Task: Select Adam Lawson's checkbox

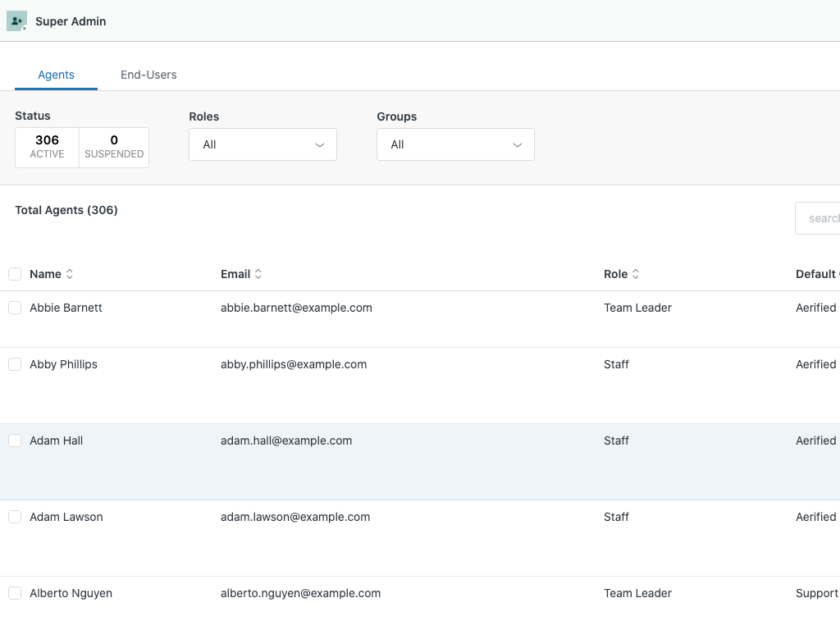Action: (15, 517)
